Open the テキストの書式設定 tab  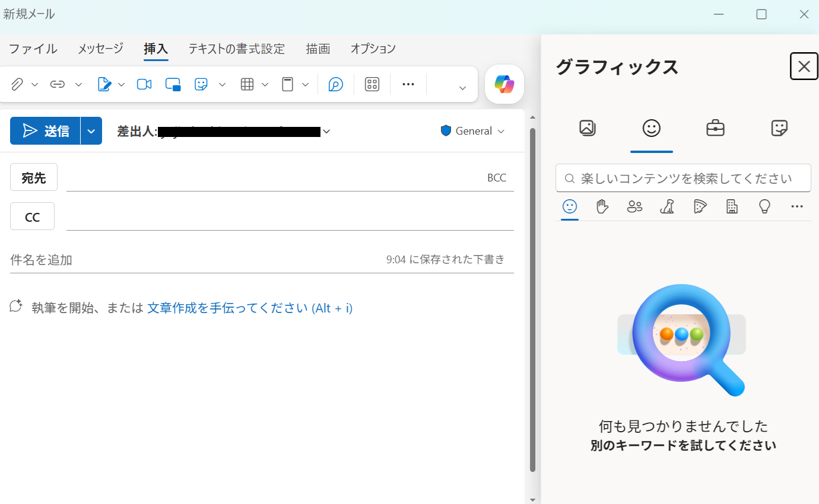click(x=237, y=49)
